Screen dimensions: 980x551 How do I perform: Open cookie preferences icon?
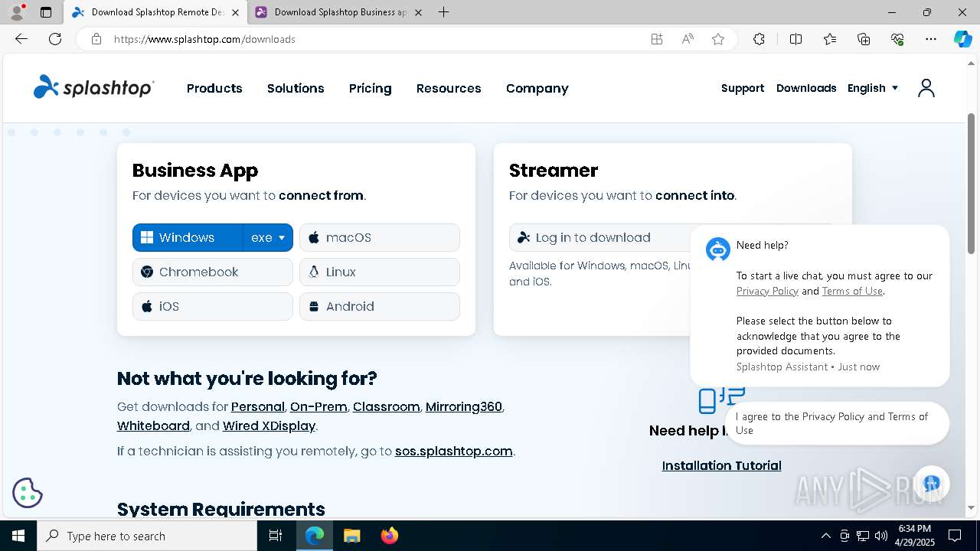(x=28, y=493)
